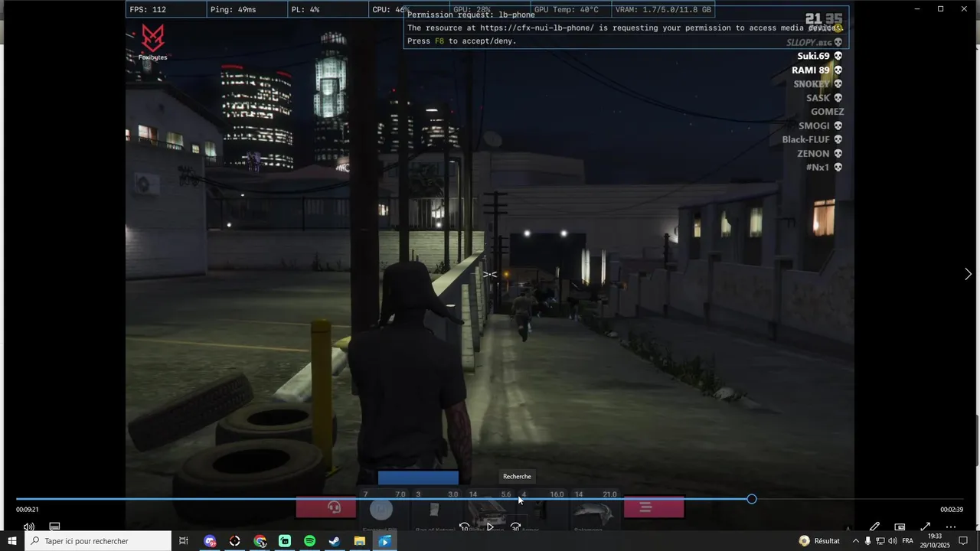
Task: Open Google Chrome from the taskbar
Action: tap(260, 541)
